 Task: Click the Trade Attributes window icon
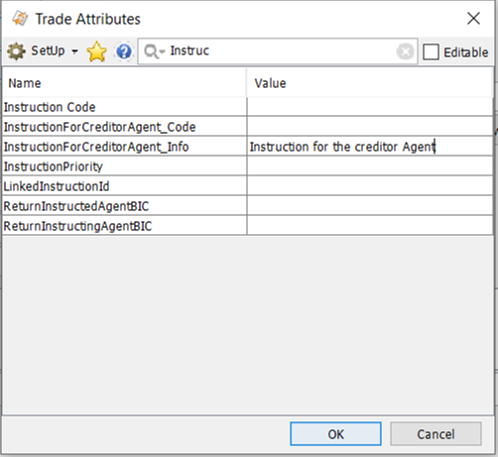point(20,19)
